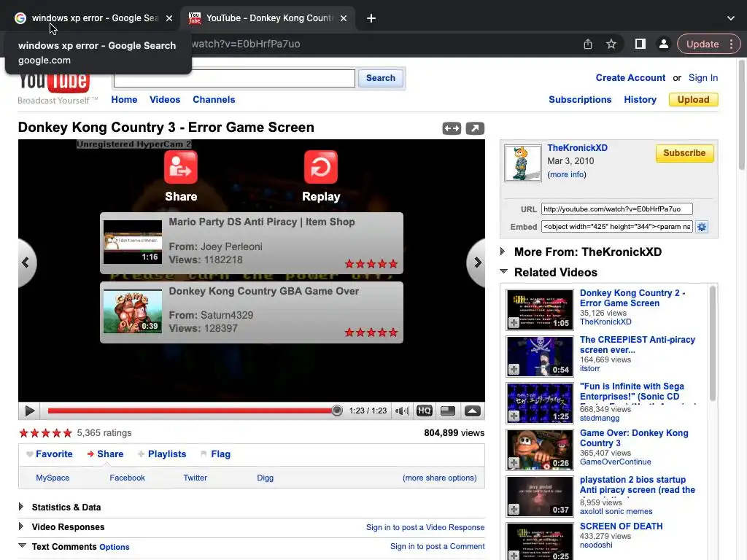Screen dimensions: 747x560
Task: Click the video progress slider handle
Action: pyautogui.click(x=337, y=411)
